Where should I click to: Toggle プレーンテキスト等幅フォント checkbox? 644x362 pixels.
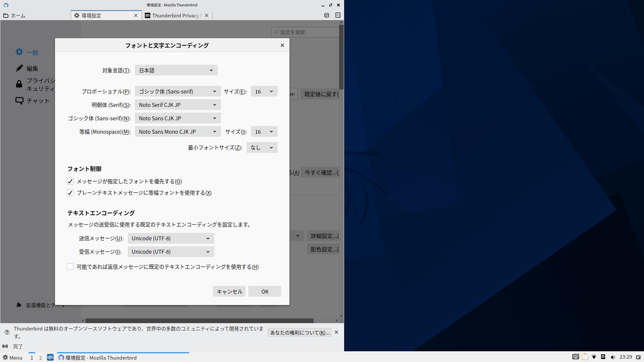[x=70, y=193]
